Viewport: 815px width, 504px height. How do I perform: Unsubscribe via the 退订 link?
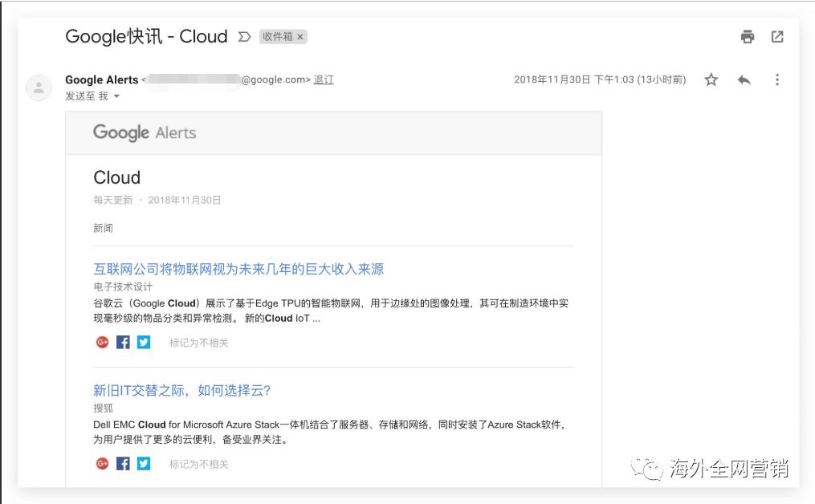point(324,79)
